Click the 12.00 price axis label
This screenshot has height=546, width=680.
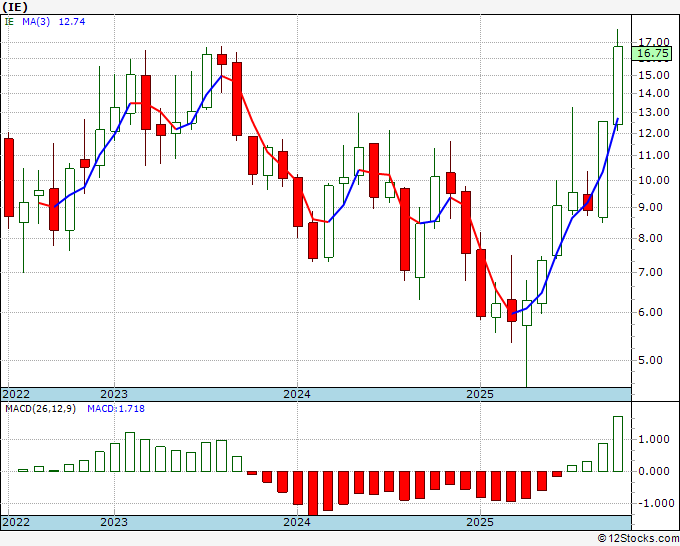tap(654, 133)
